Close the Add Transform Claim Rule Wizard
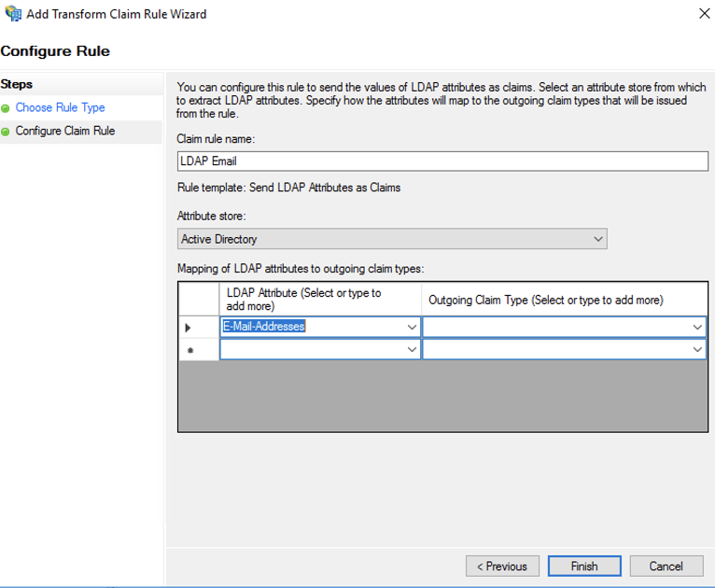Image resolution: width=715 pixels, height=588 pixels. 704,14
